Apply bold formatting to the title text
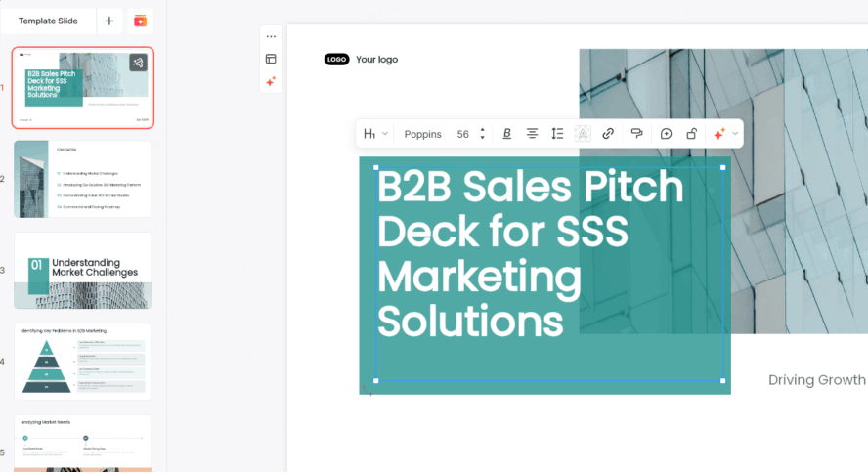The width and height of the screenshot is (868, 473). pos(506,134)
